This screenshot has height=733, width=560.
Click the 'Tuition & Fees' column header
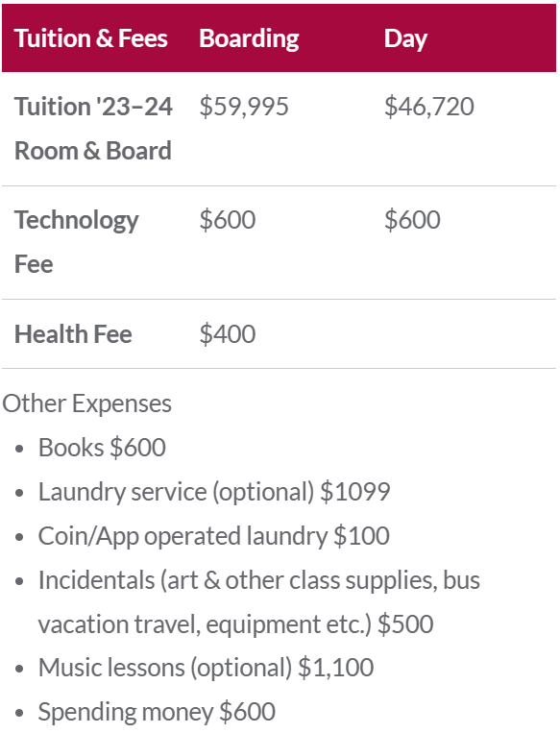click(90, 38)
